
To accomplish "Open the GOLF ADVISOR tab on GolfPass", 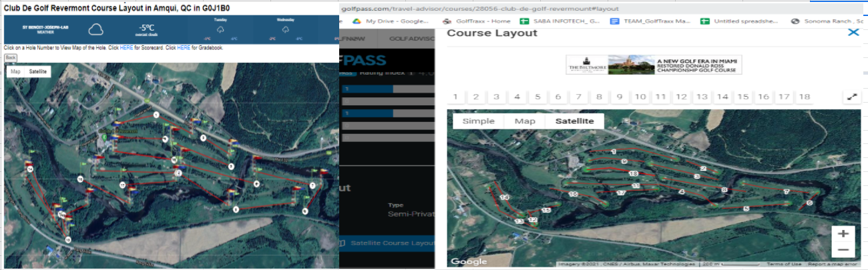I will click(412, 39).
